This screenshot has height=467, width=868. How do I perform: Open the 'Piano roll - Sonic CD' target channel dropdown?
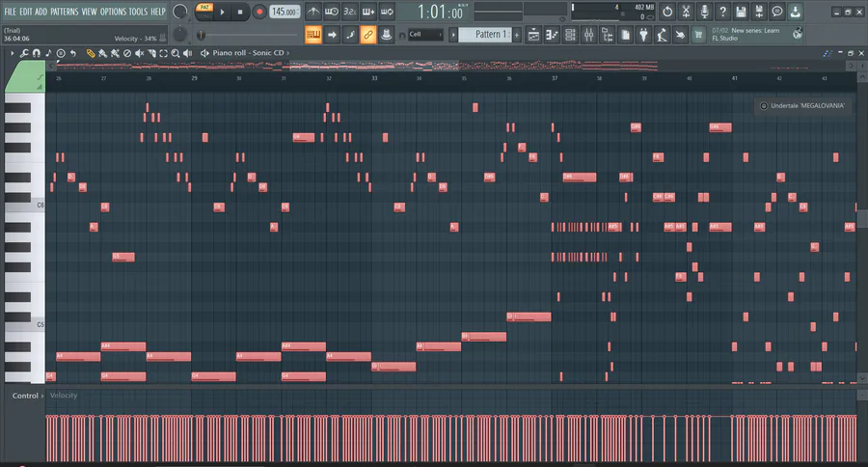251,53
